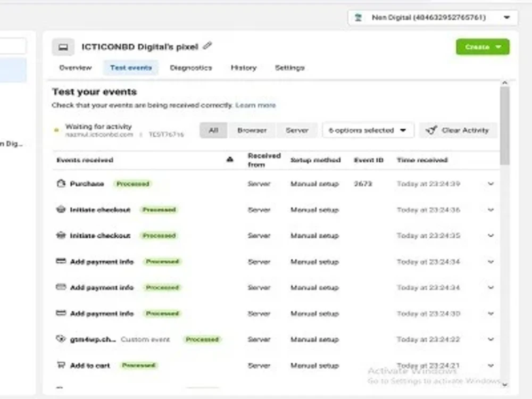Expand the Purchase event row details
532x399 pixels.
point(490,184)
